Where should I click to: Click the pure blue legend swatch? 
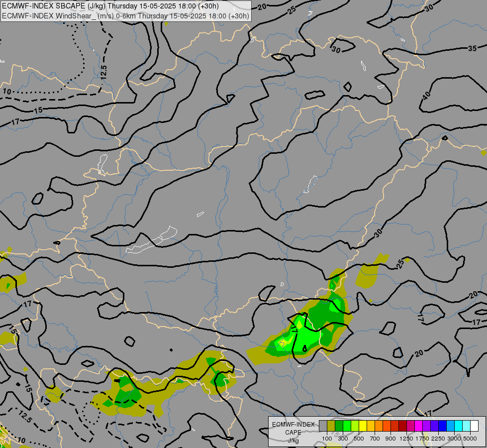point(443,426)
